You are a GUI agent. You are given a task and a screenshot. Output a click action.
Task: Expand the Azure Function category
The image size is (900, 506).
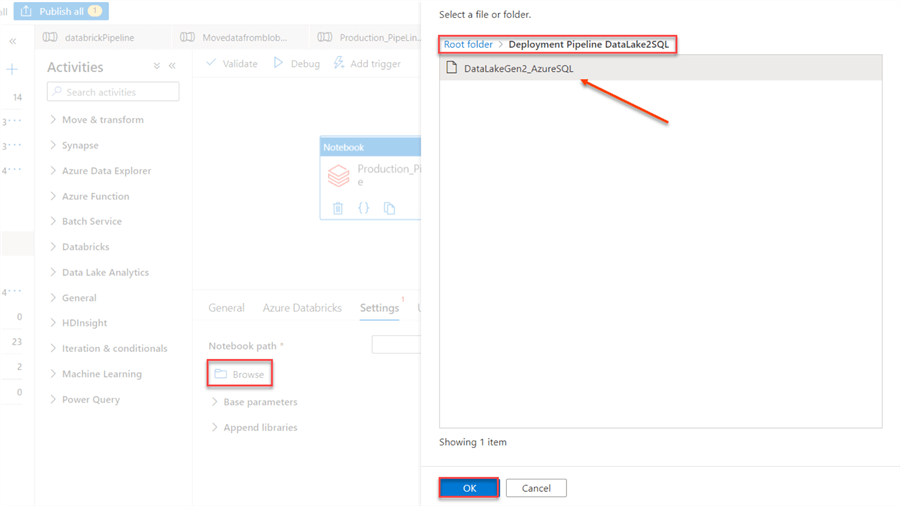click(x=95, y=196)
